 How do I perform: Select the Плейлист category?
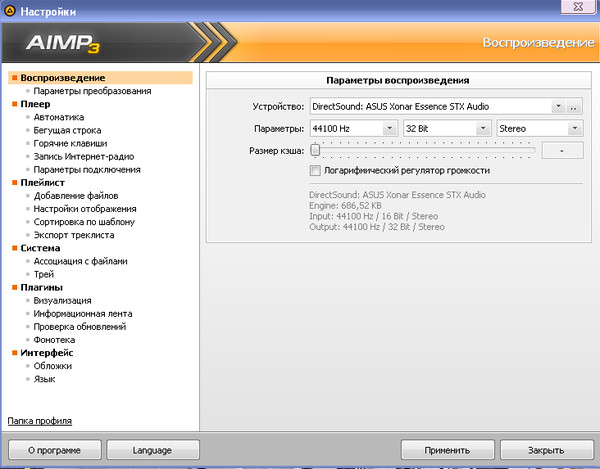[x=42, y=182]
